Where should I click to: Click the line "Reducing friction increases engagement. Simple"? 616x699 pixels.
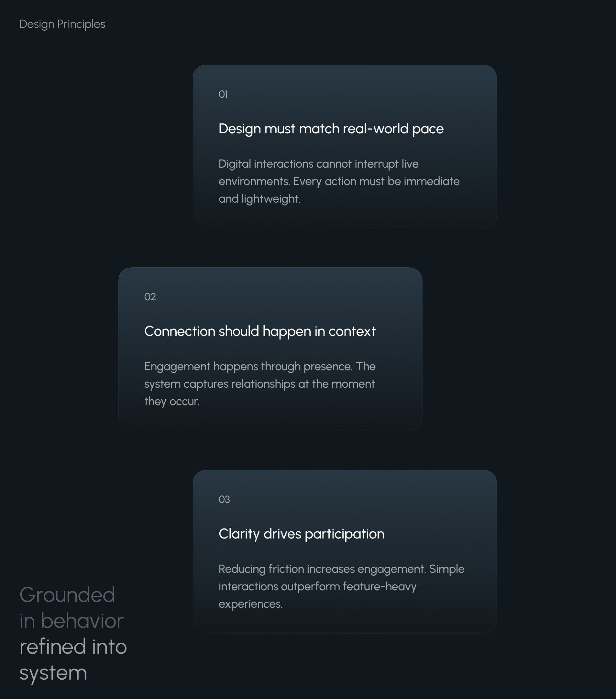[x=341, y=569]
